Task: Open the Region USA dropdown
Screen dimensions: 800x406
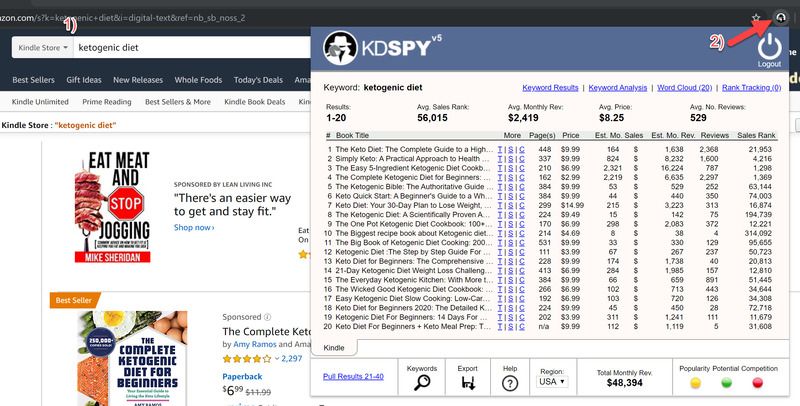Action: [x=552, y=382]
